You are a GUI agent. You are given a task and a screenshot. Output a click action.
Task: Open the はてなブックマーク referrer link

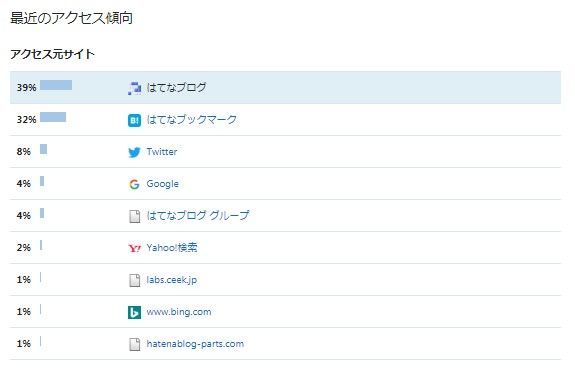coord(191,120)
